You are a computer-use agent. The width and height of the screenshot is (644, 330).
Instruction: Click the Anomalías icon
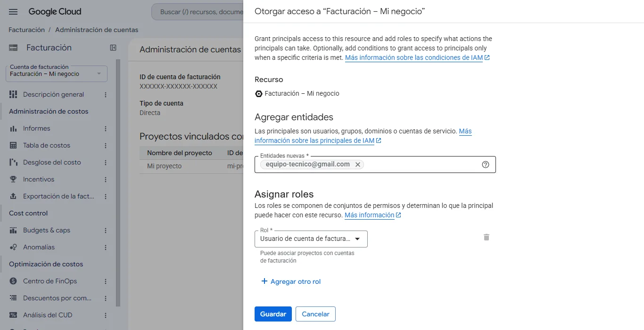click(13, 247)
